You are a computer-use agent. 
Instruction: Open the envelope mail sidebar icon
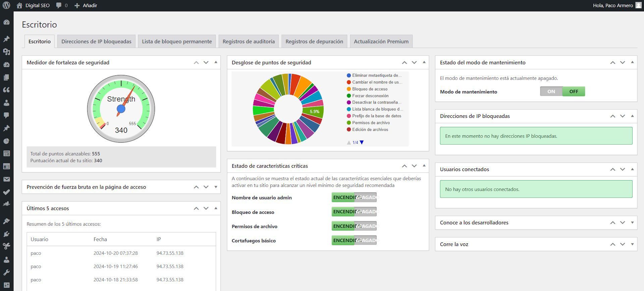(x=6, y=179)
